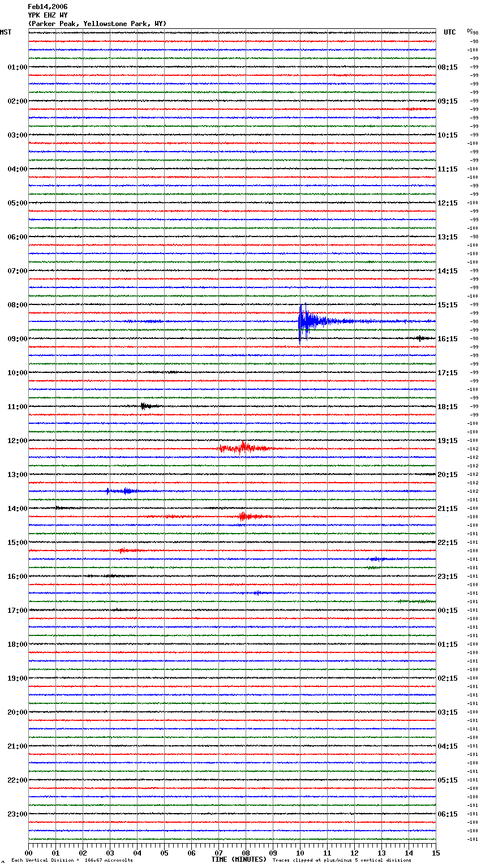Select the 08:00 MST time label
Image resolution: width=481 pixels, height=868 pixels.
tap(18, 305)
